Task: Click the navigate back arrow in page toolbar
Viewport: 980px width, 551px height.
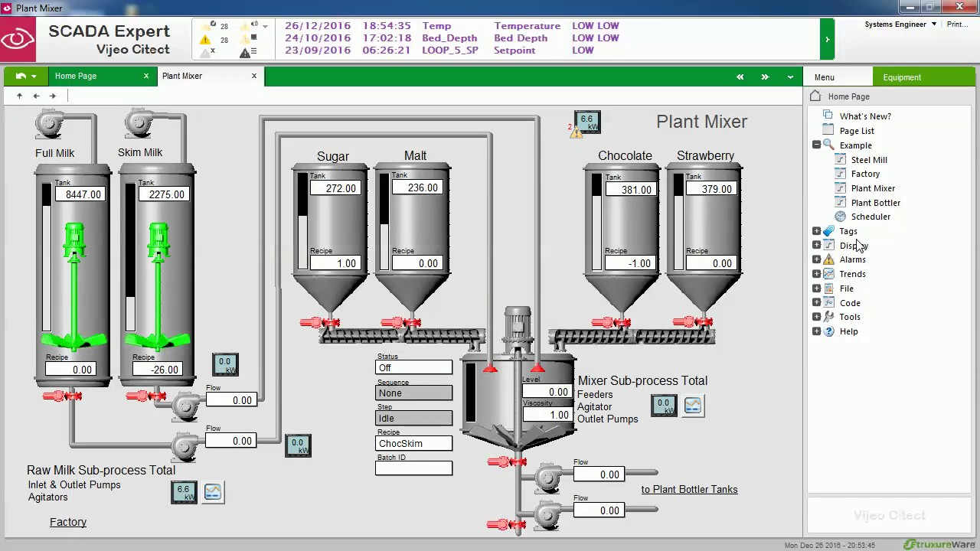Action: click(36, 96)
